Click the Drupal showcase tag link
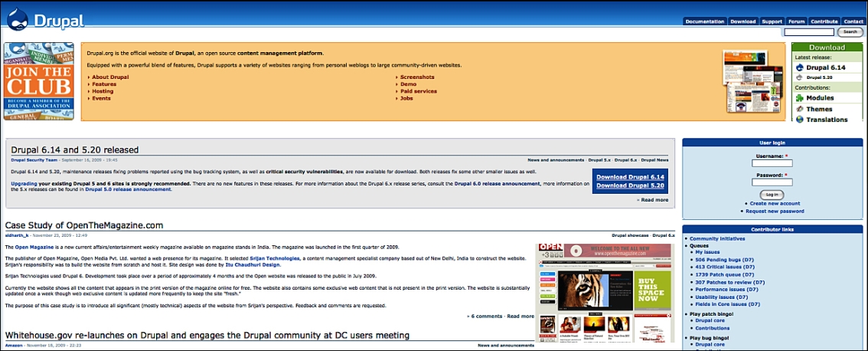 pos(630,236)
